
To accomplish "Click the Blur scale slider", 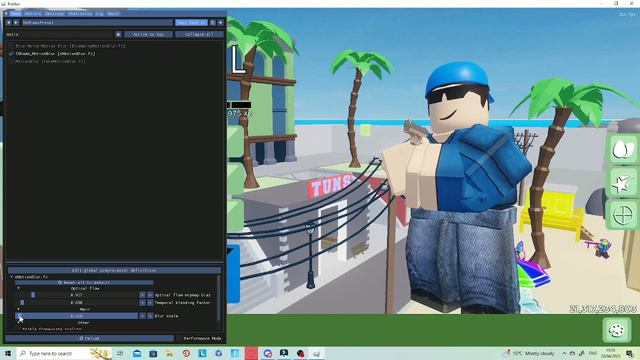I will (77, 316).
